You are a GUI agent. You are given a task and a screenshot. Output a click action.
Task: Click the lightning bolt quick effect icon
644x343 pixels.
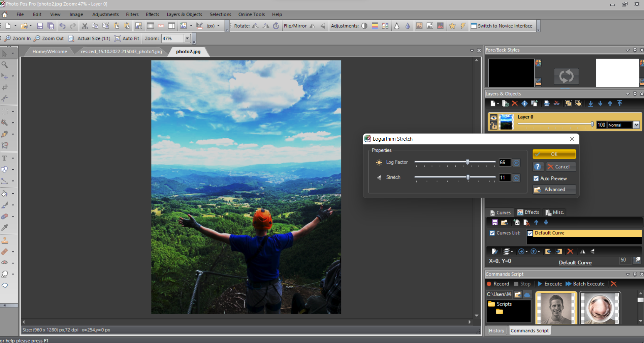pyautogui.click(x=463, y=26)
